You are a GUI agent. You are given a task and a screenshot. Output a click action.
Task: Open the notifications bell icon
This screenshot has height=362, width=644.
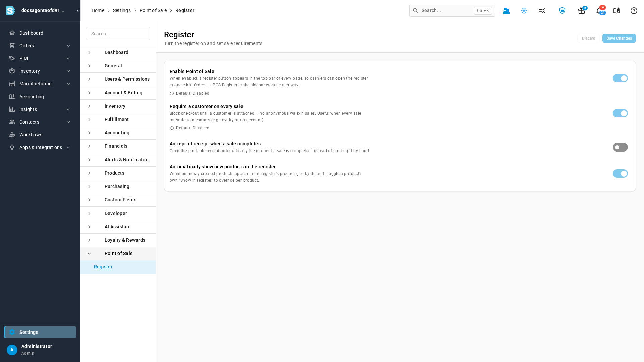tap(599, 11)
